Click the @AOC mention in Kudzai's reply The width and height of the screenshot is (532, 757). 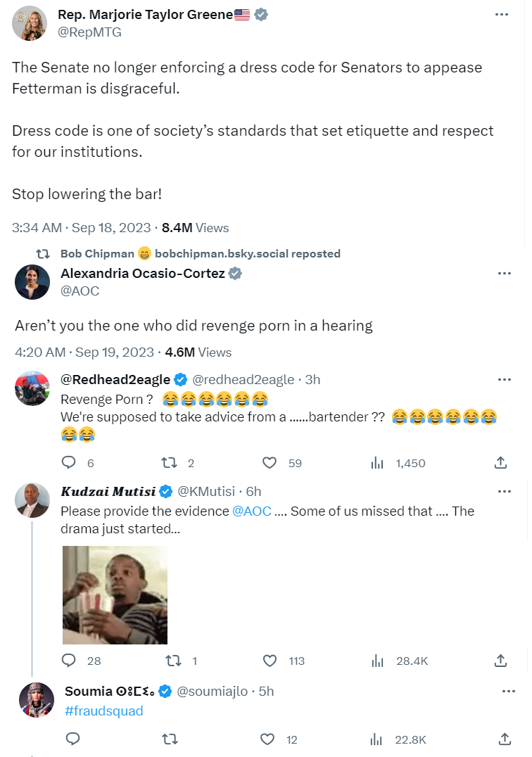pyautogui.click(x=251, y=511)
